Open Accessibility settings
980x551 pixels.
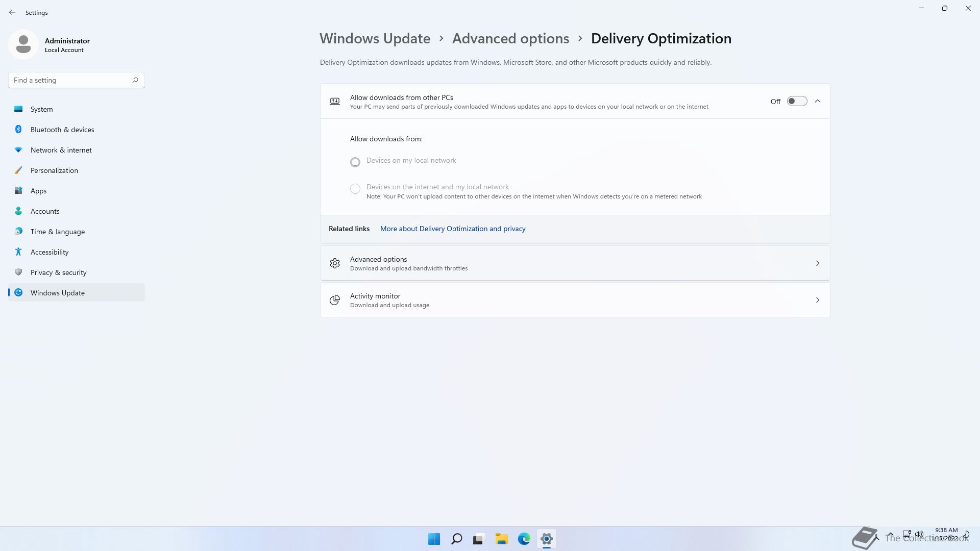click(x=77, y=252)
